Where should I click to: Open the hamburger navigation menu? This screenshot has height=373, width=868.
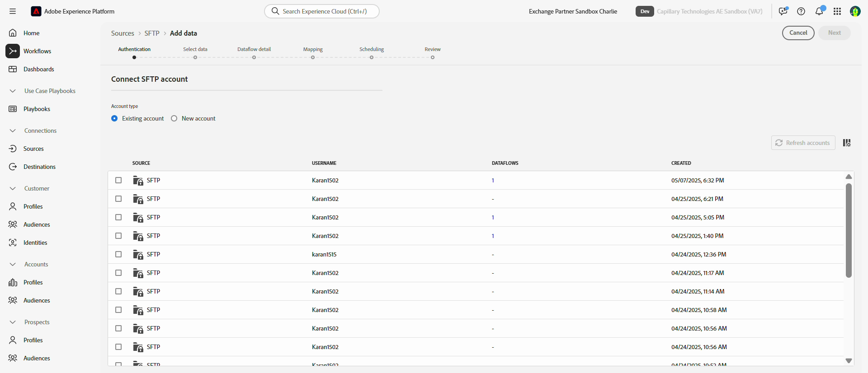click(x=13, y=11)
